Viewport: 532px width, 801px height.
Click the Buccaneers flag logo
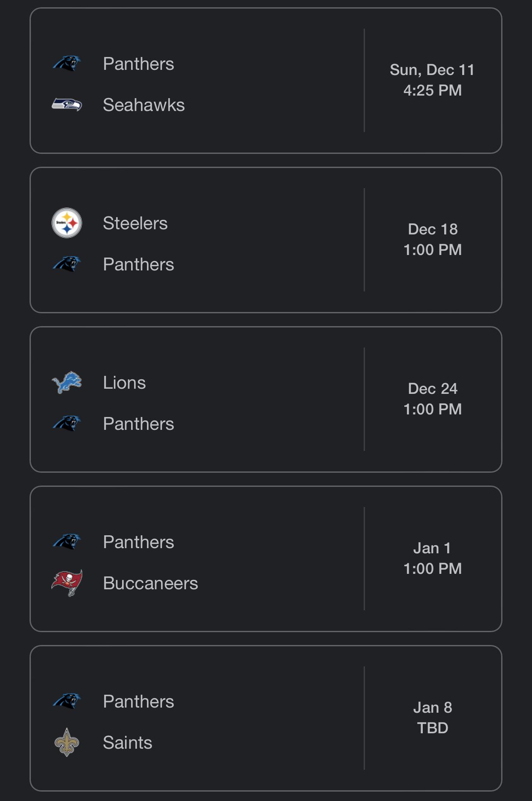pyautogui.click(x=67, y=583)
